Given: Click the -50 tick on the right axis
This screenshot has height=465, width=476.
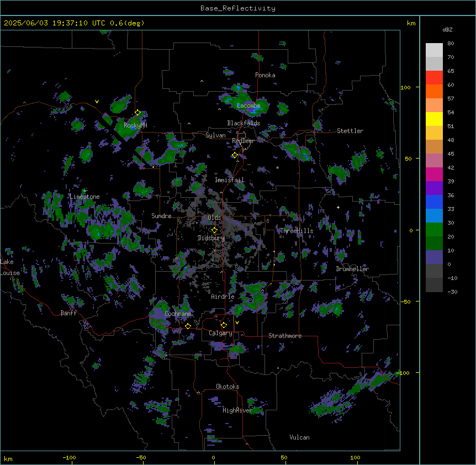Looking at the screenshot, I should (x=405, y=302).
